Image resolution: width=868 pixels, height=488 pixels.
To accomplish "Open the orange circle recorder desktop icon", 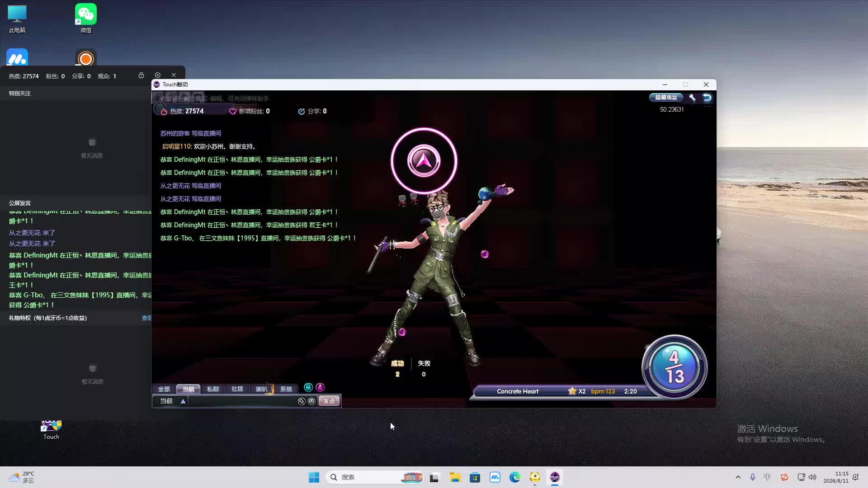I will (86, 57).
